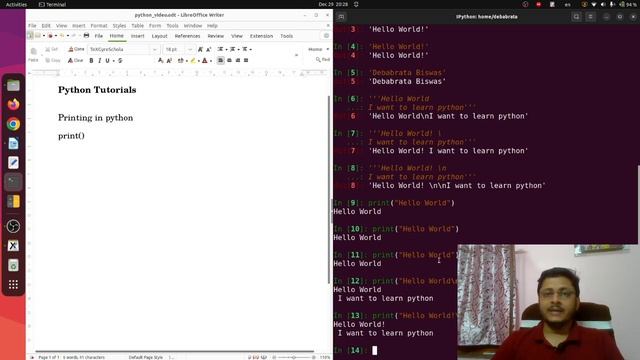
Task: Click the Activities button in top bar
Action: coord(16,4)
